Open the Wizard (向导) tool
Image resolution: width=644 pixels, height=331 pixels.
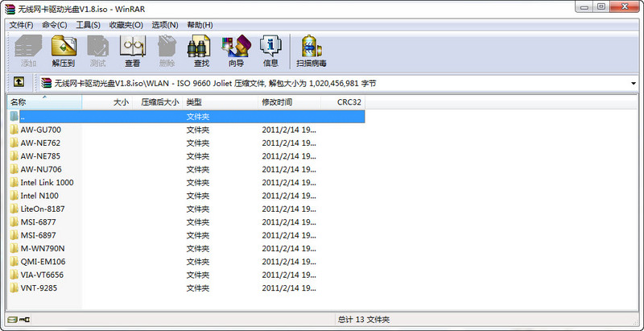pyautogui.click(x=236, y=52)
